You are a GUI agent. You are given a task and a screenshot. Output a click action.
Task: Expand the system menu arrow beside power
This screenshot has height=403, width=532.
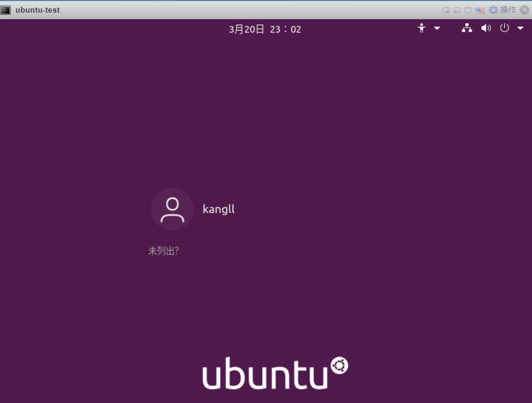pos(520,28)
